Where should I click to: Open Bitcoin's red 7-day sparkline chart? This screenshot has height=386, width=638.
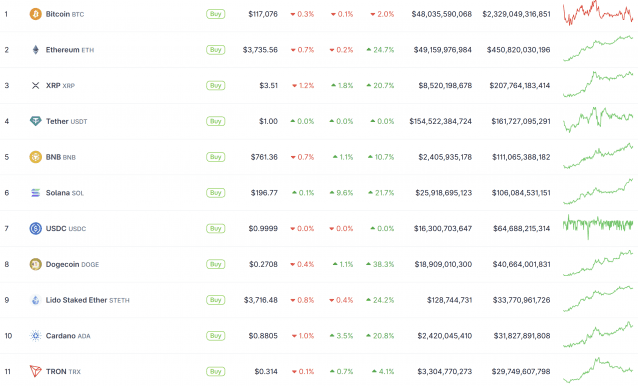598,13
